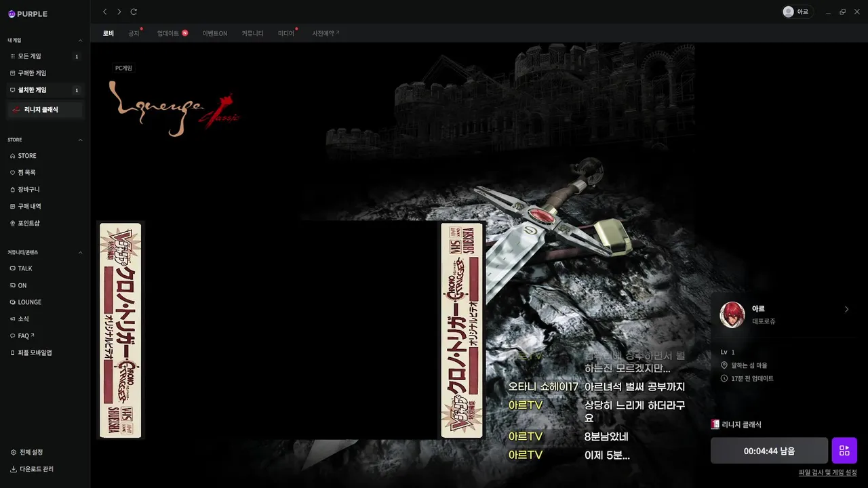
Task: Open the purple multi-window launch icon
Action: 844,451
